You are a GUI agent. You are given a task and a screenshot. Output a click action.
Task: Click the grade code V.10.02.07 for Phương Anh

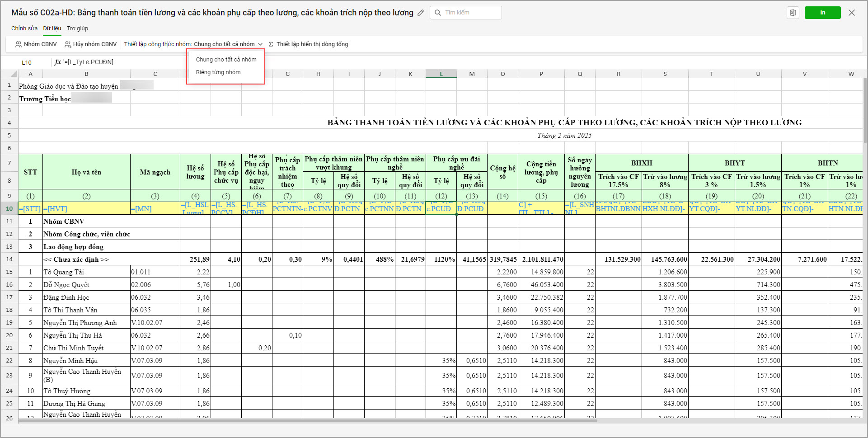pos(147,323)
